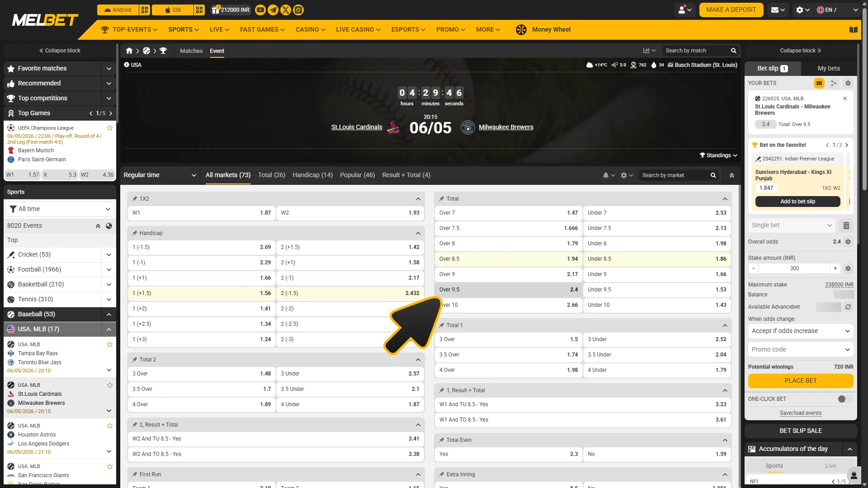Switch to the Total (26) tab
Image resolution: width=868 pixels, height=488 pixels.
[272, 175]
